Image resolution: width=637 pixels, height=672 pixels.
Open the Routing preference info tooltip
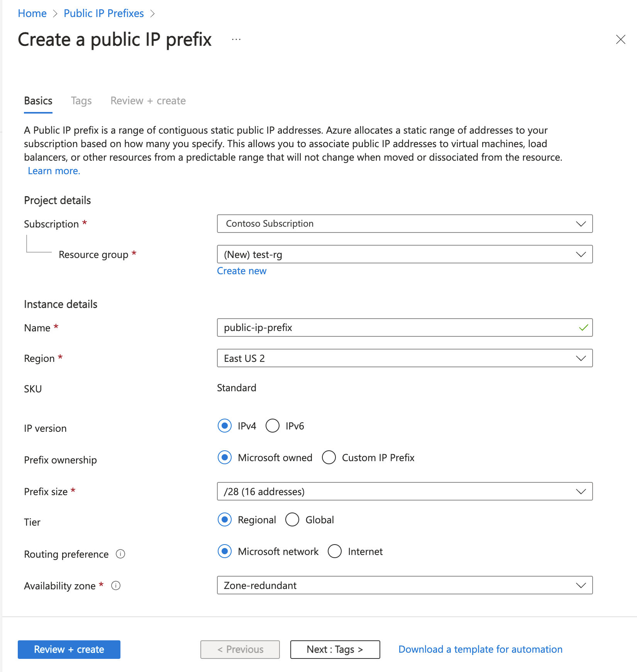121,554
